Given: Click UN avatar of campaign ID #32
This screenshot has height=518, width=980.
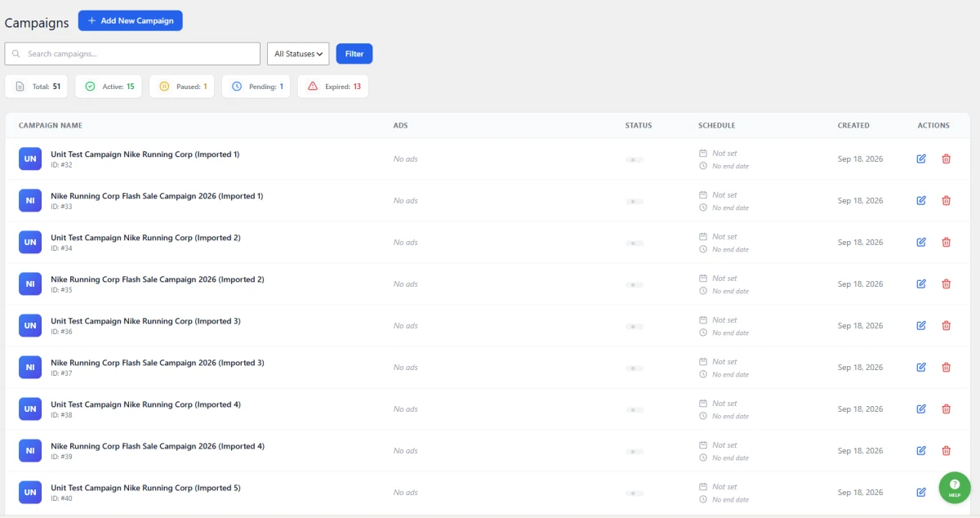Looking at the screenshot, I should [x=30, y=159].
